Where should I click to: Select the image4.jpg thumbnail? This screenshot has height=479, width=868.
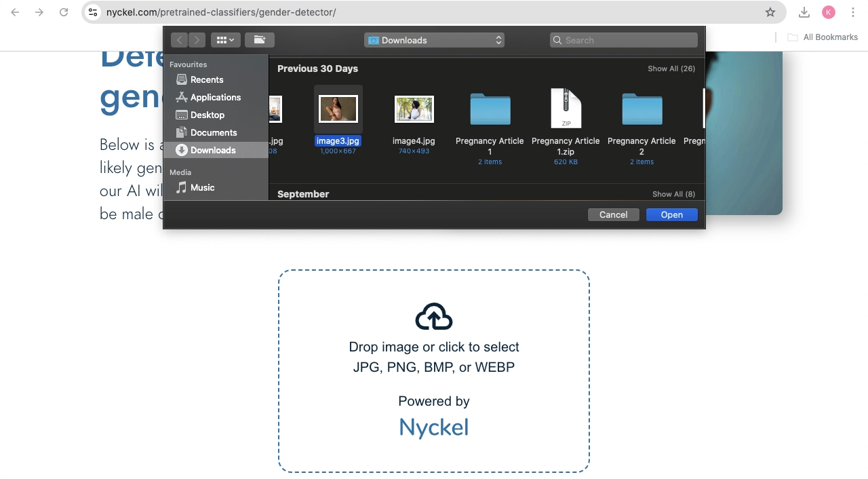point(414,109)
